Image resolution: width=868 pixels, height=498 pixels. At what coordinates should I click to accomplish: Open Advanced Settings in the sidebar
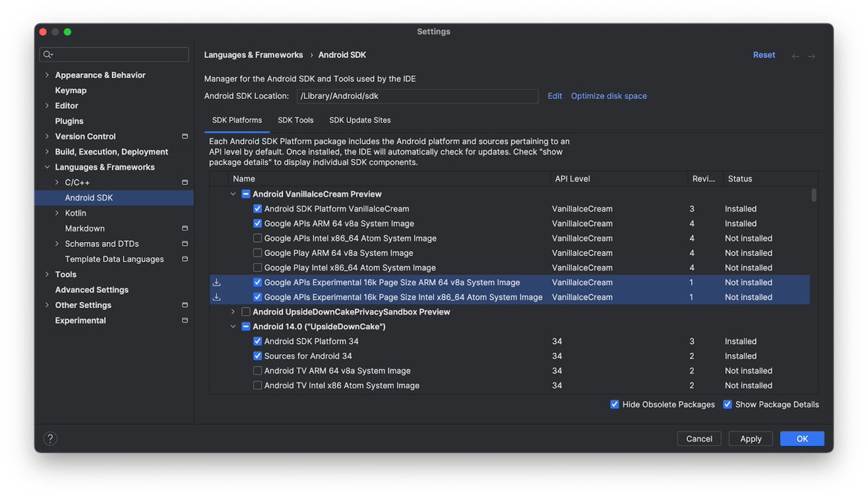point(92,290)
